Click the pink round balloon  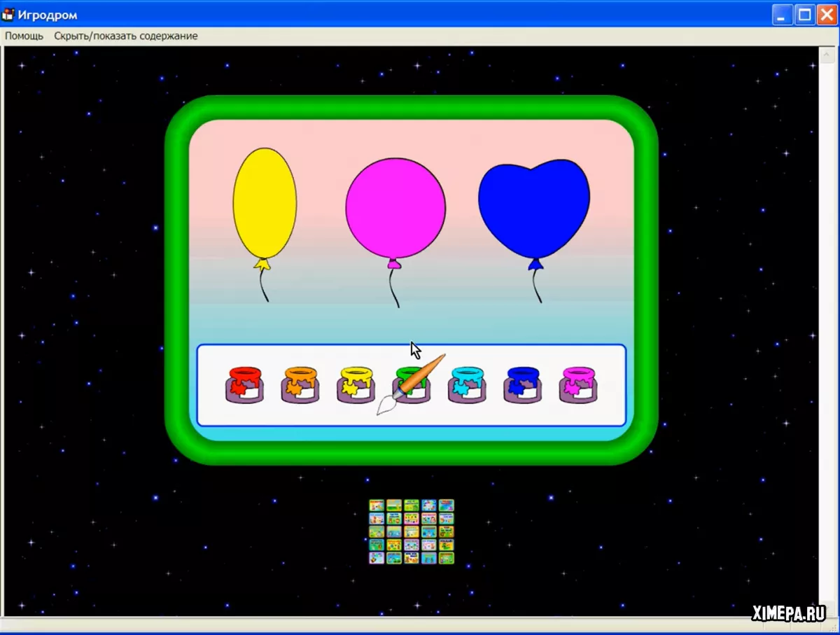point(395,208)
